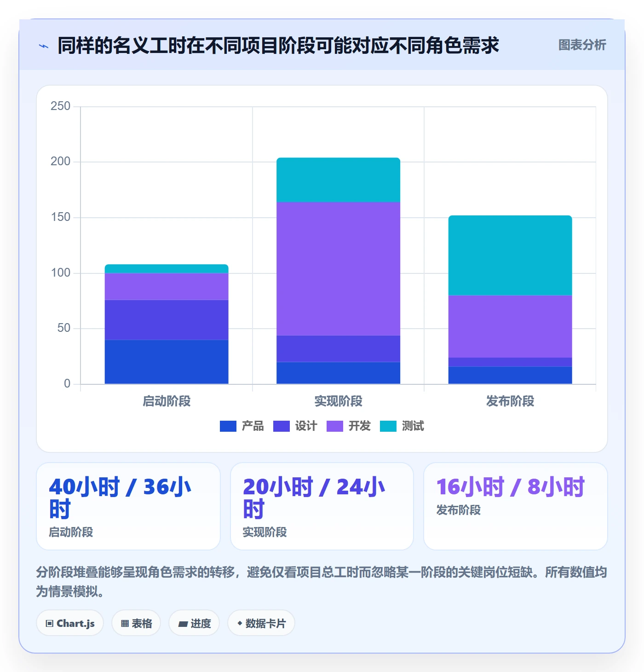
Task: Click the 0 y-axis tick label
Action: (x=67, y=384)
